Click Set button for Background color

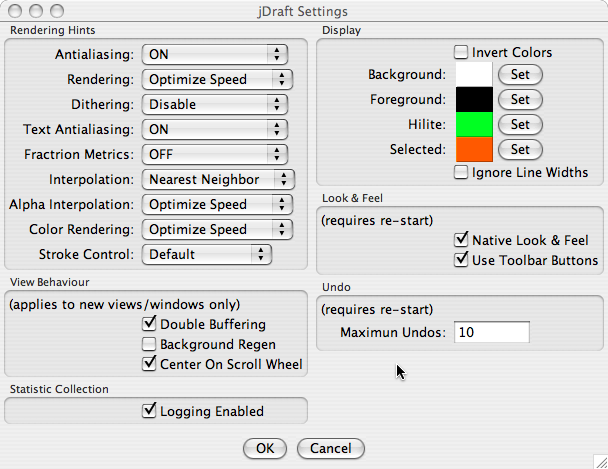(520, 74)
